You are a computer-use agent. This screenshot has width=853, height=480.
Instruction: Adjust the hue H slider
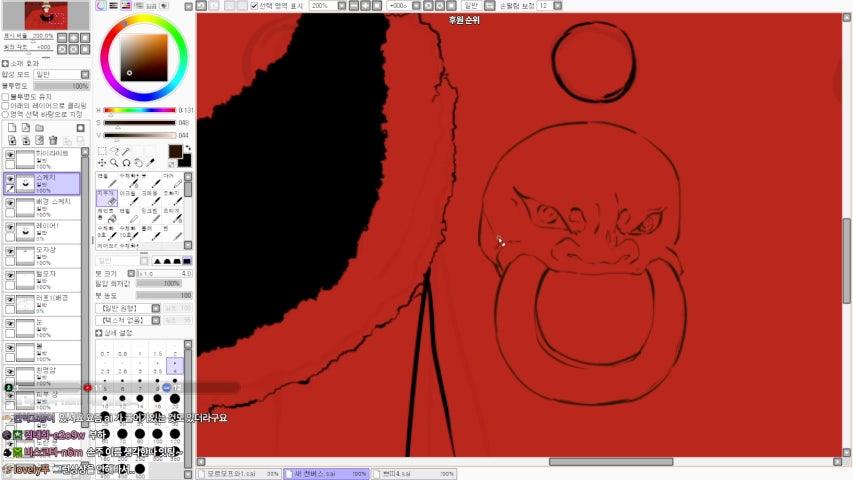(140, 110)
